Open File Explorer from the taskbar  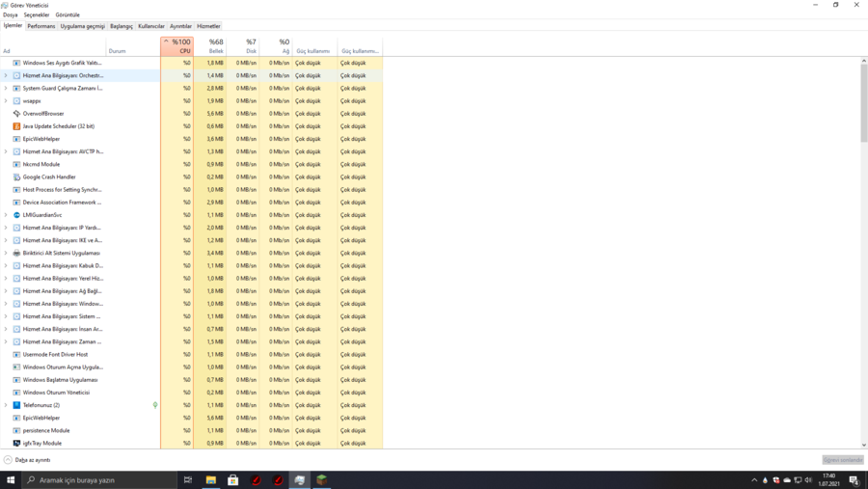click(210, 479)
